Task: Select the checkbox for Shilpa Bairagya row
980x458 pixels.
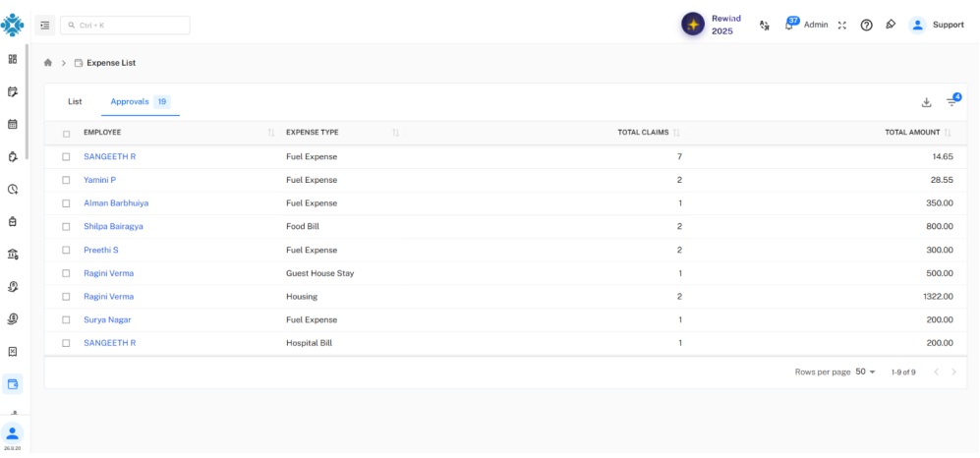Action: (x=66, y=227)
